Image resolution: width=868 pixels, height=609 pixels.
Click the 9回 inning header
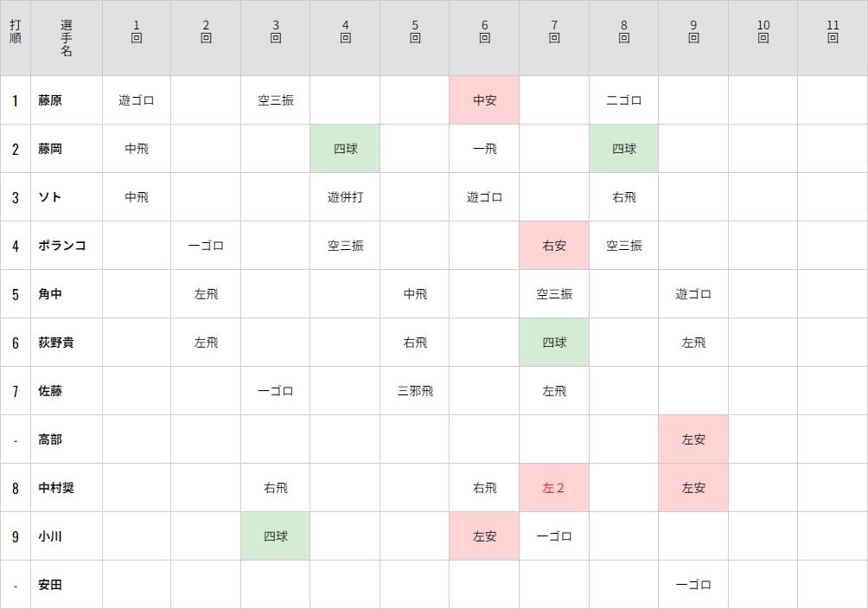coord(693,32)
